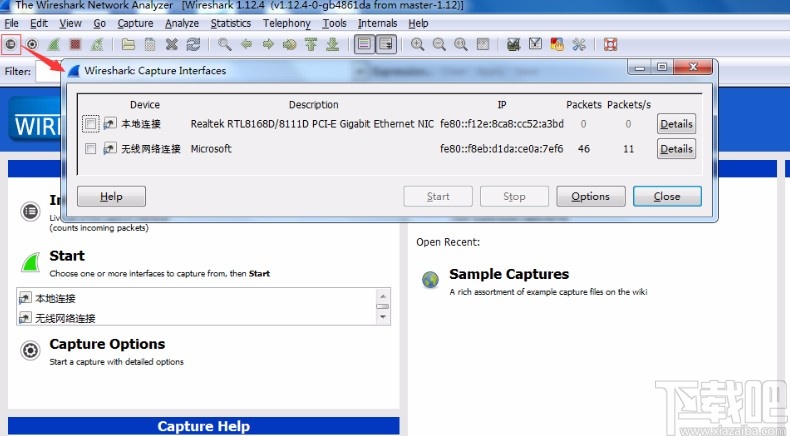
Task: Jump to the last packet icon
Action: tap(333, 44)
